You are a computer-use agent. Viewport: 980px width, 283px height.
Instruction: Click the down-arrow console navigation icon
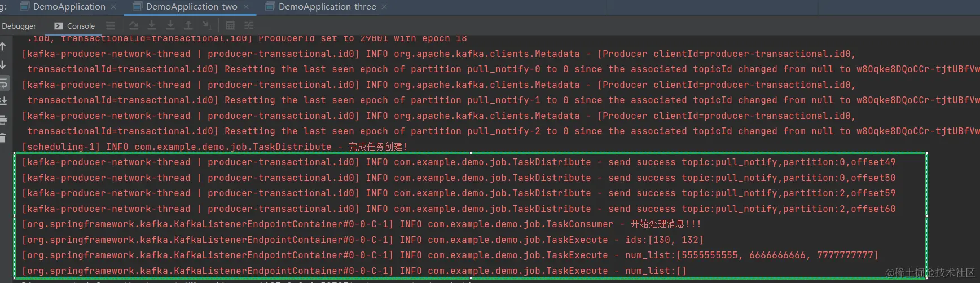(x=3, y=64)
